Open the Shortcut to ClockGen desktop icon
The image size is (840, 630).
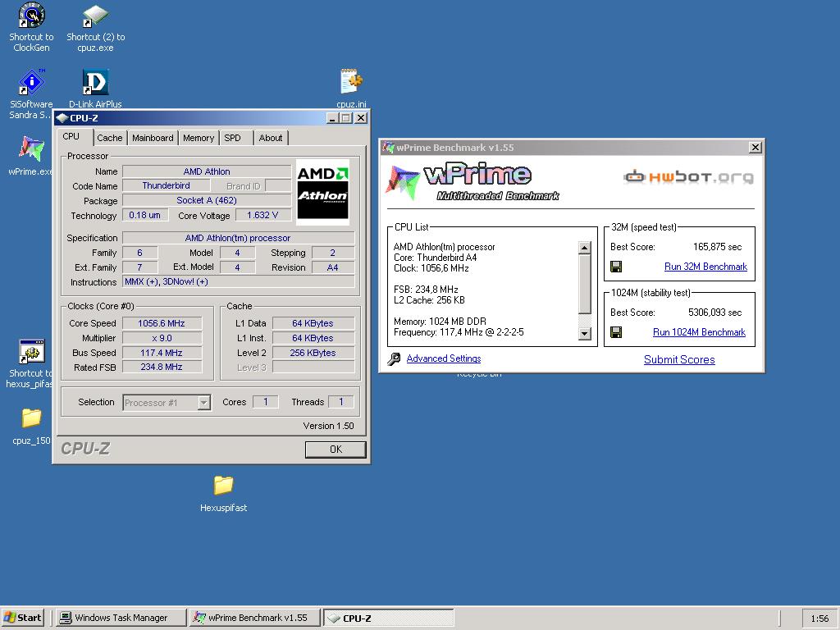[x=32, y=16]
